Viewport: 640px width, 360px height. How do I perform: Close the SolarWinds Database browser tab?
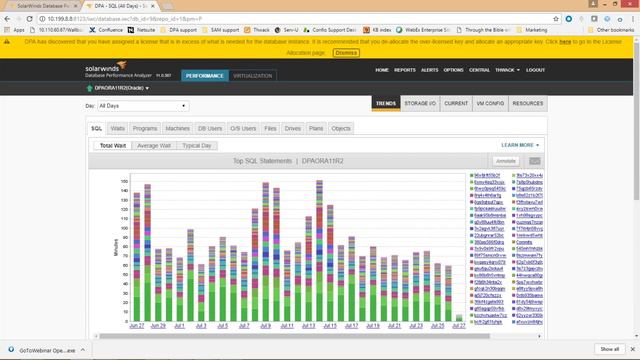[76, 6]
